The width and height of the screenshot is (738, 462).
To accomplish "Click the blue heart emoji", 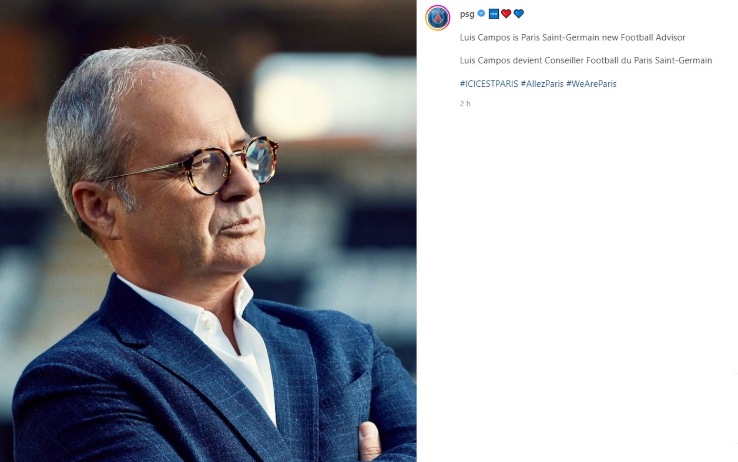I will tap(519, 14).
